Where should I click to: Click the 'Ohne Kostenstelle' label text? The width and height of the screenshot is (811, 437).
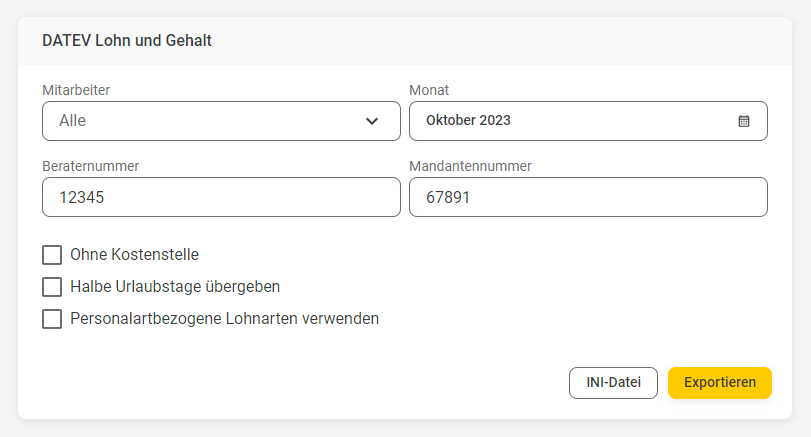pyautogui.click(x=134, y=254)
